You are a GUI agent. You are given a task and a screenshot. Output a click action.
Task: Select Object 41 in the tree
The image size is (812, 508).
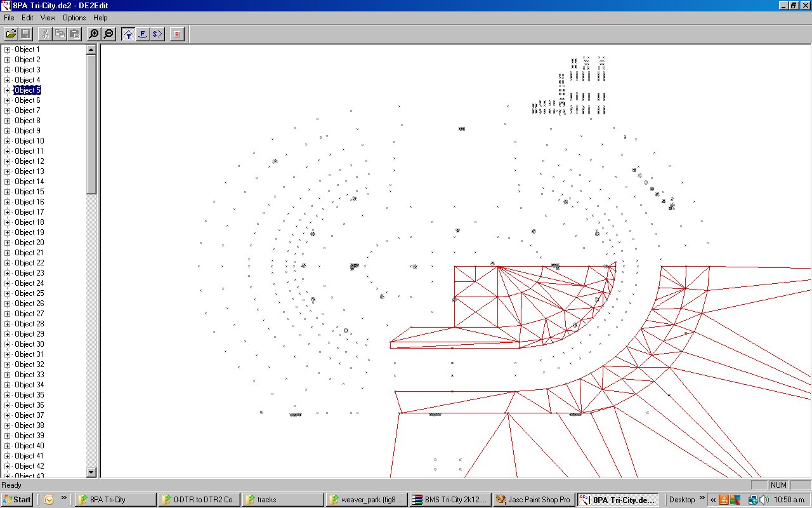(29, 456)
